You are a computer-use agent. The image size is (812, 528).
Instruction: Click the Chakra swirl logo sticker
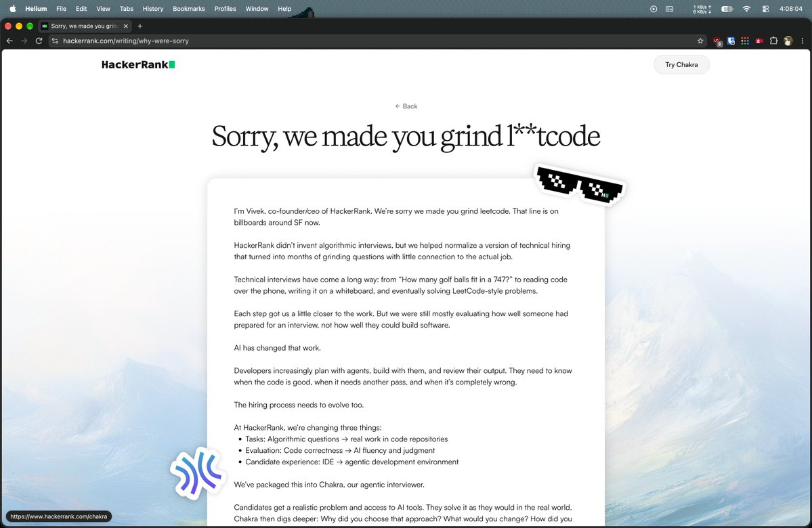(197, 473)
